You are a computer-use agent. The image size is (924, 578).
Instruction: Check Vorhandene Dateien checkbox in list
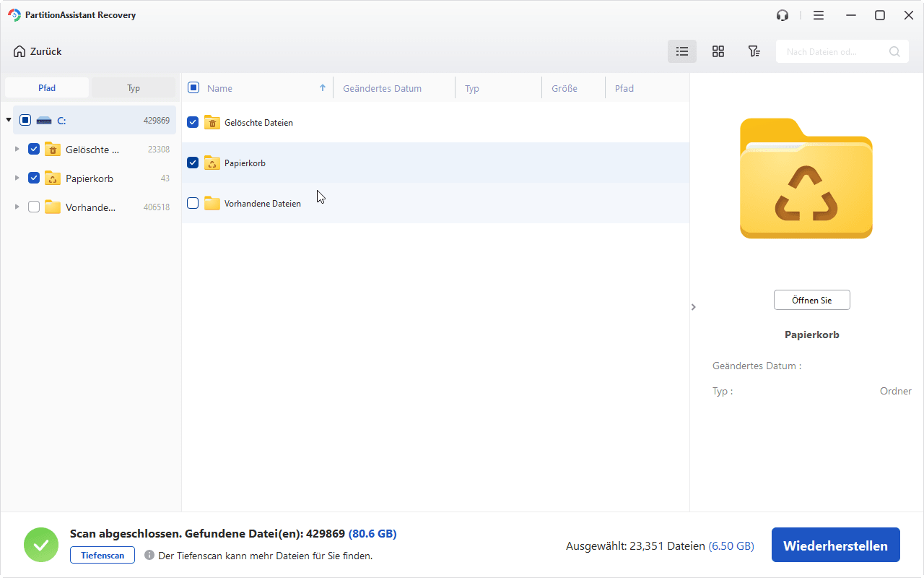point(193,203)
